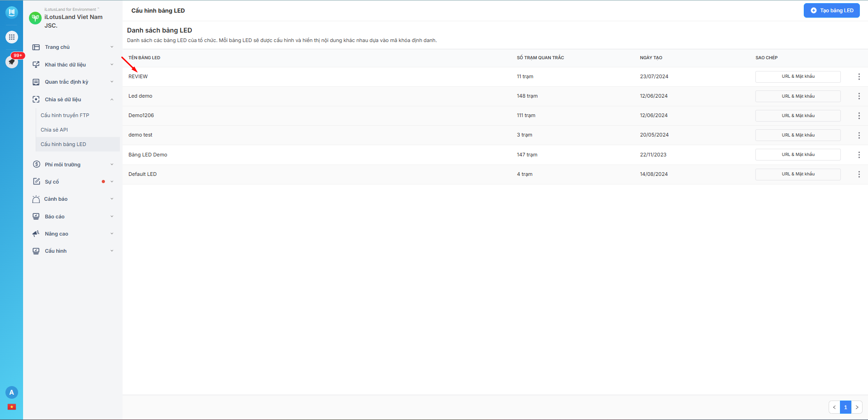Open notifications with the 99+ badge
868x420 pixels.
(x=12, y=61)
